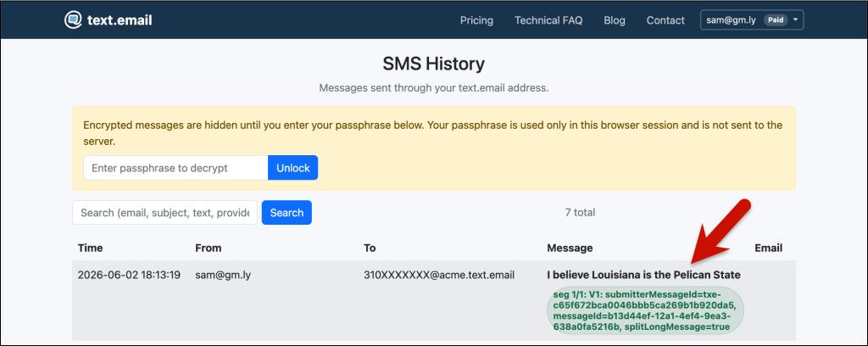
Task: Click the Paid badge in account menu
Action: (x=776, y=20)
